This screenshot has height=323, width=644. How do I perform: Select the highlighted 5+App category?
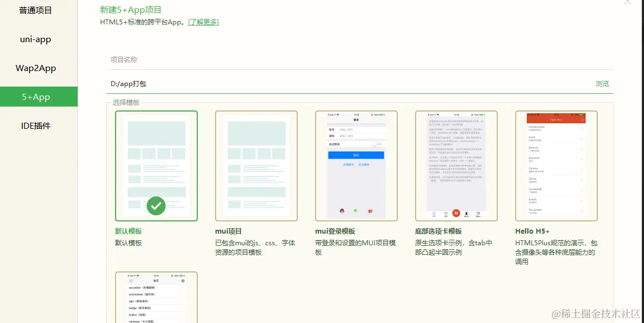34,97
